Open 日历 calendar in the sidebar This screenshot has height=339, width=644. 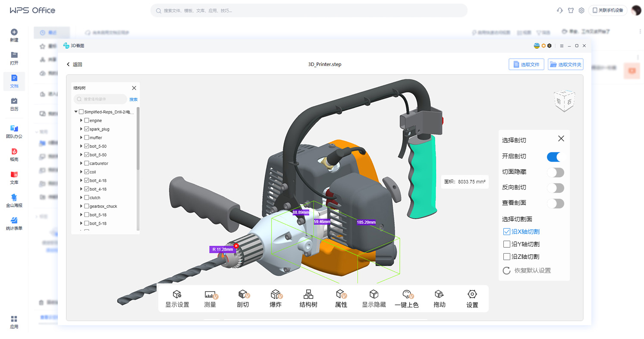[14, 104]
